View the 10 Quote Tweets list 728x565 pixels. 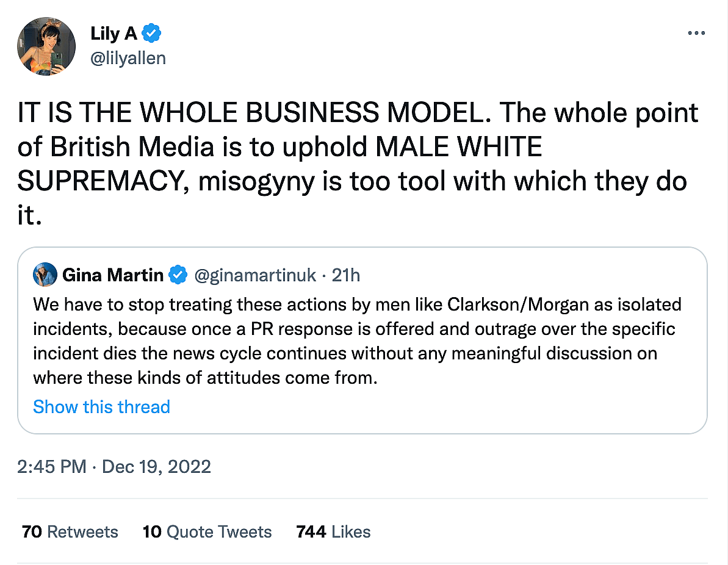point(207,532)
